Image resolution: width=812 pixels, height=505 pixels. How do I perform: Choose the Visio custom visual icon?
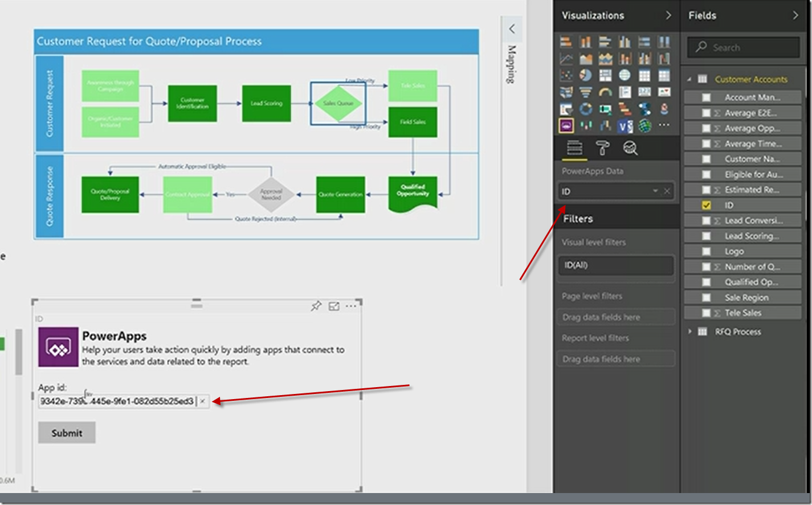coord(625,125)
